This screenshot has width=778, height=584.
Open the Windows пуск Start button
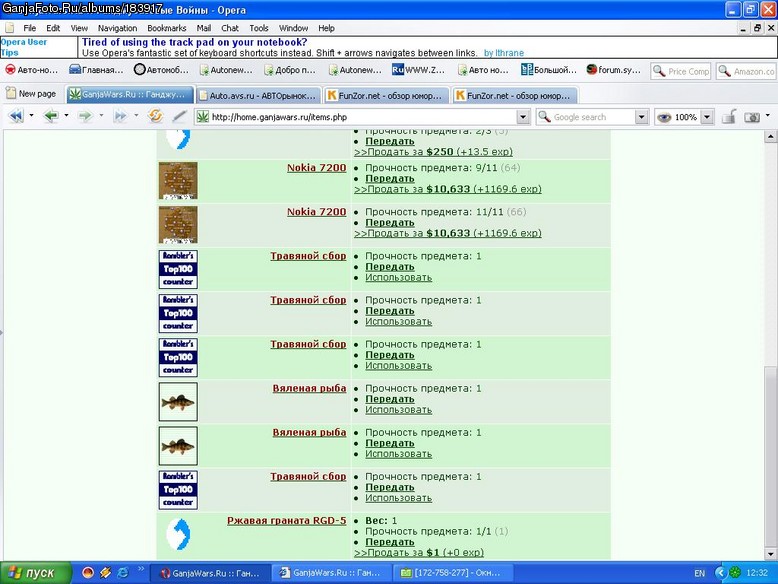pos(35,573)
